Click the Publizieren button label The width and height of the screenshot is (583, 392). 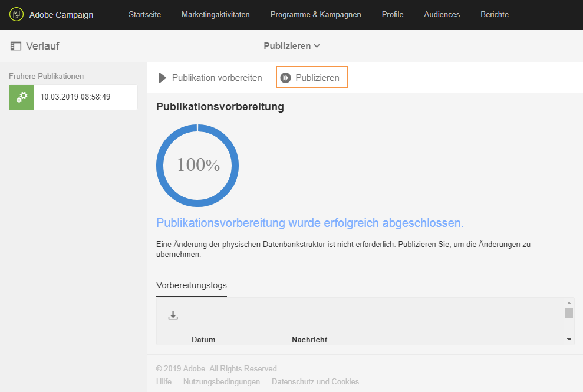click(317, 78)
